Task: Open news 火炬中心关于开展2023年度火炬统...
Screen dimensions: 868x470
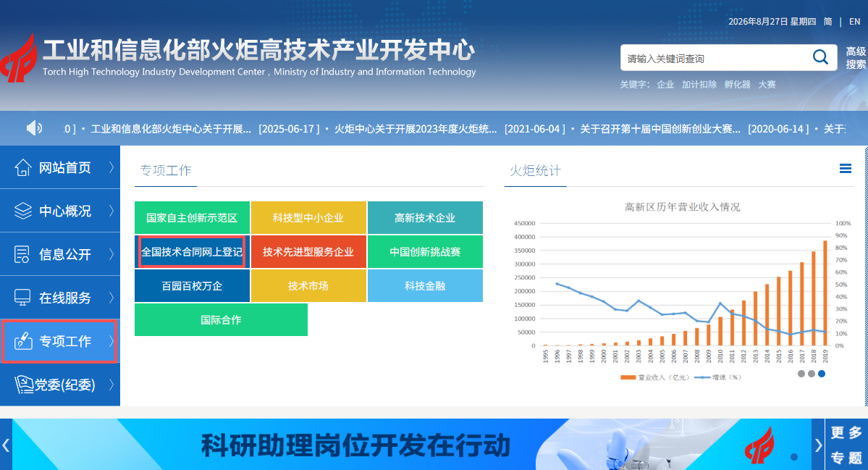Action: [x=416, y=129]
